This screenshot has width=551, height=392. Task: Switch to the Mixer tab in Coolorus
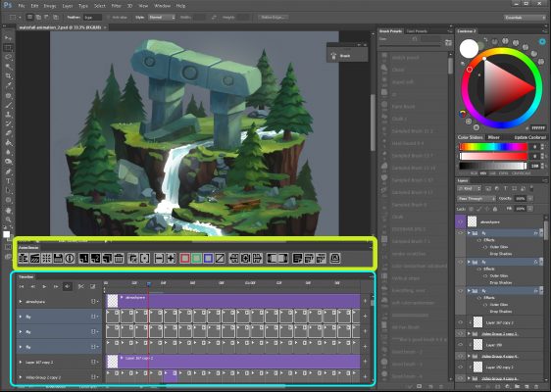point(494,137)
